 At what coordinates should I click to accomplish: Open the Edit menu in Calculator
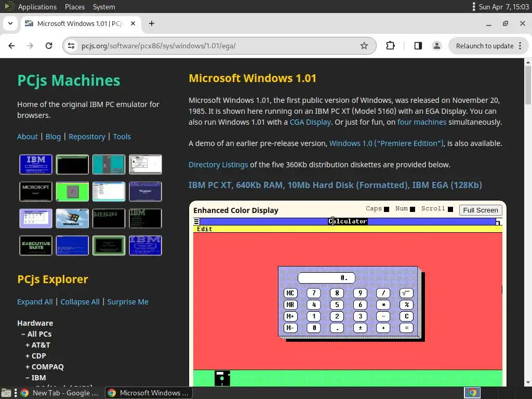coord(205,229)
